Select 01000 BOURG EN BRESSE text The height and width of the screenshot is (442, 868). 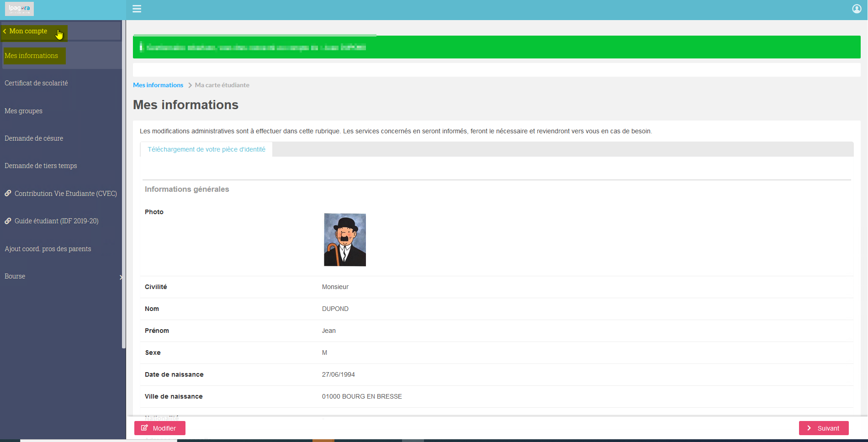click(362, 396)
